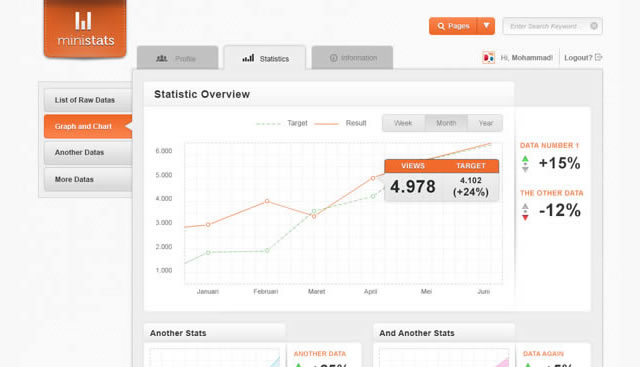The height and width of the screenshot is (367, 640).
Task: Open the Profile tab
Action: tap(178, 58)
